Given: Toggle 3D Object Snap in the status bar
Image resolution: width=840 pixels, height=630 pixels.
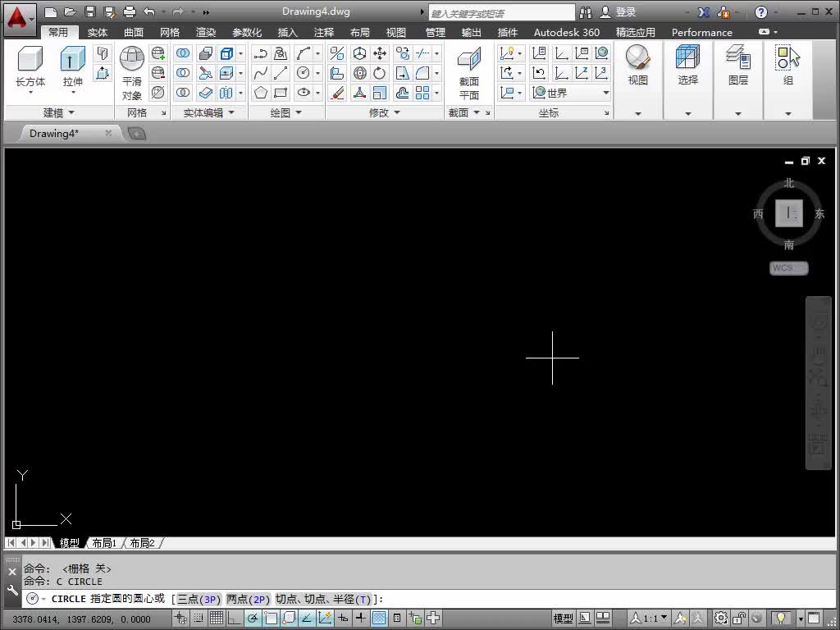Looking at the screenshot, I should click(289, 619).
